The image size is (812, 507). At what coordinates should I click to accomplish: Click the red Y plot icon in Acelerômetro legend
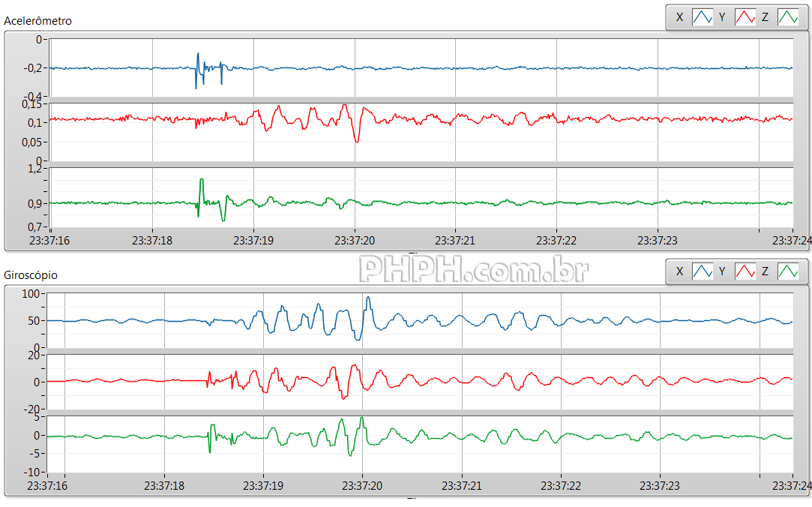pyautogui.click(x=745, y=16)
